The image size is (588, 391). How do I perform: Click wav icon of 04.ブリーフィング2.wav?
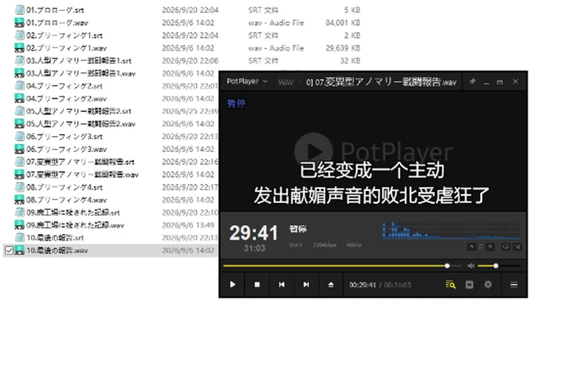point(19,98)
